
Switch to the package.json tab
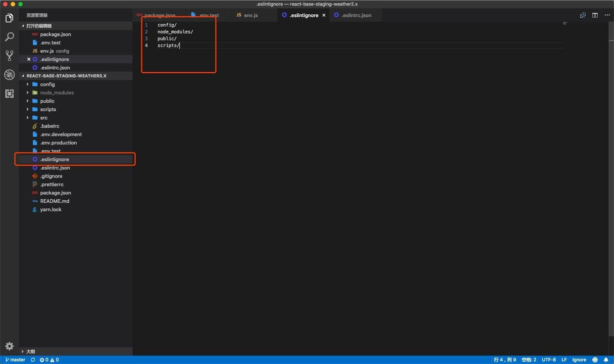[159, 15]
